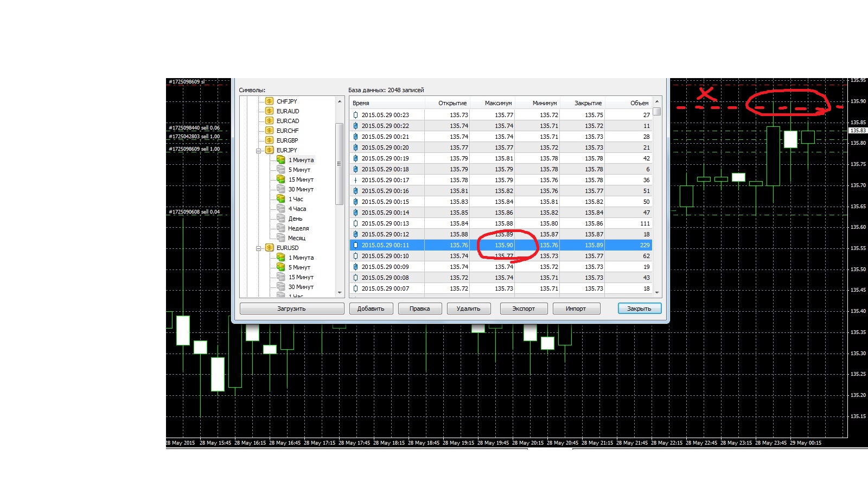Click the Правка edit button

[x=420, y=309]
